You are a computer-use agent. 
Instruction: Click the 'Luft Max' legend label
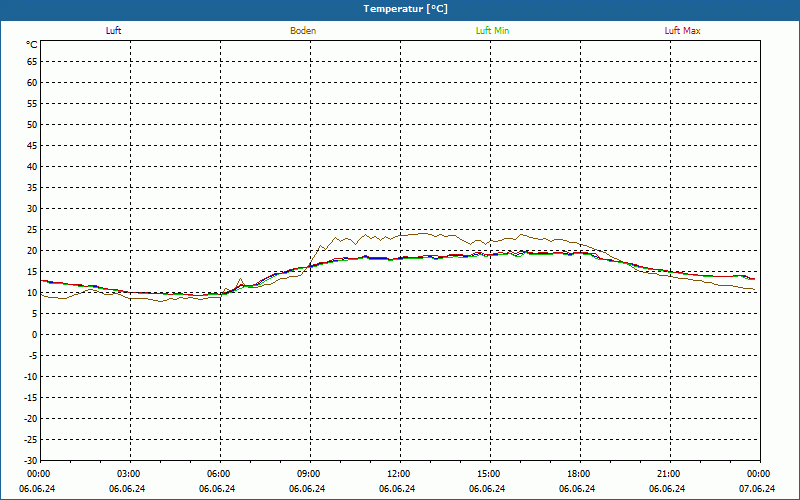682,31
